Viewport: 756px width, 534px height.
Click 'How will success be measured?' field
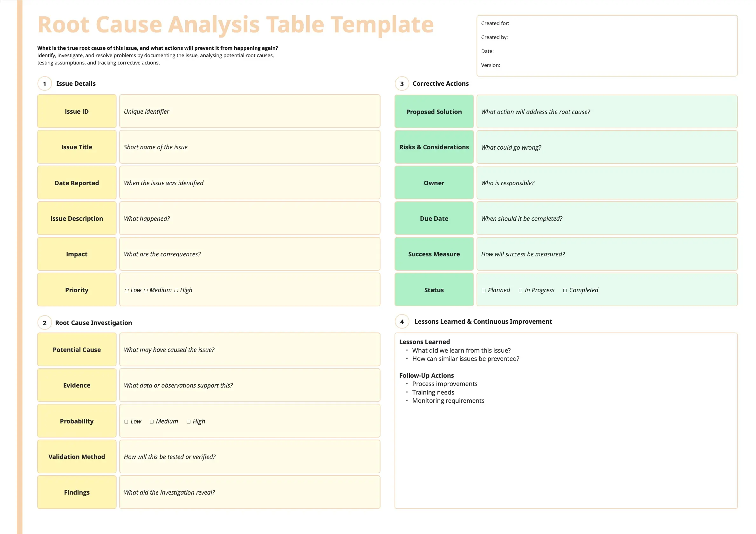tap(607, 254)
